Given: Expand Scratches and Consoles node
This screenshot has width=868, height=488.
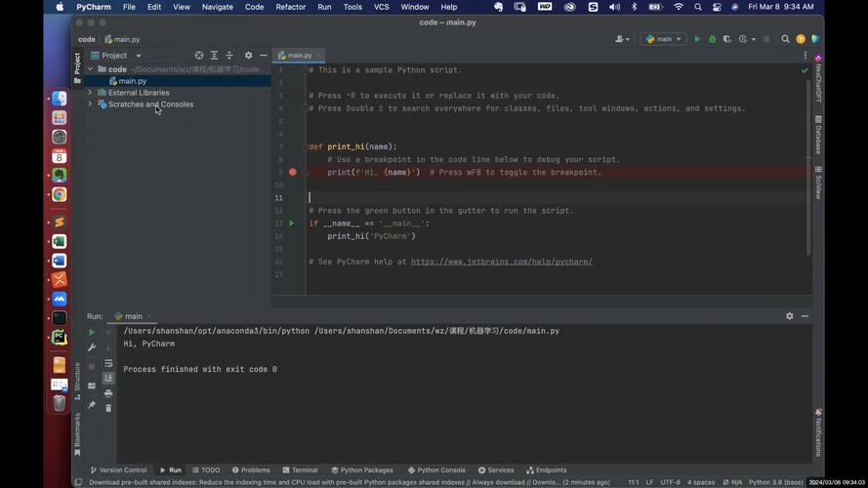Looking at the screenshot, I should pyautogui.click(x=90, y=104).
